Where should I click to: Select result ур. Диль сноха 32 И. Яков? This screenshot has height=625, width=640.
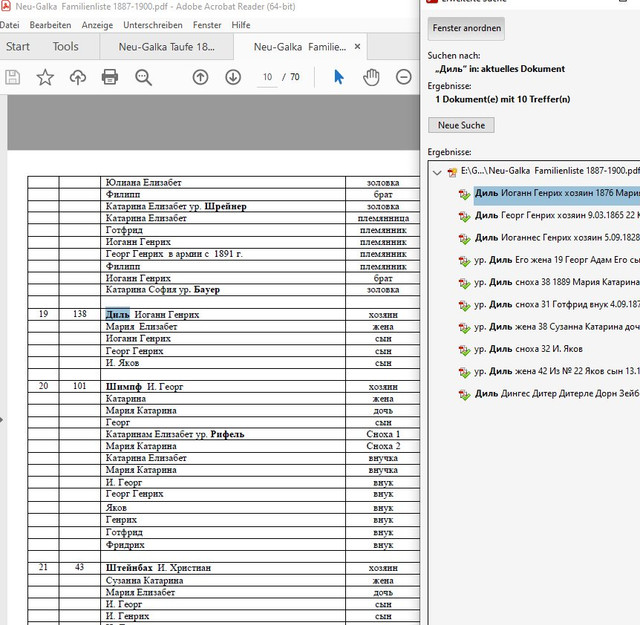coord(528,349)
